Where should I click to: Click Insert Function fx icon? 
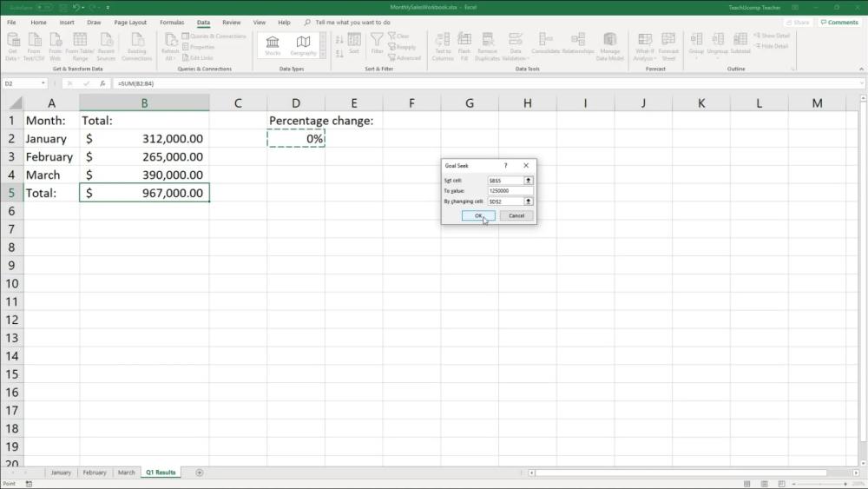pos(102,83)
